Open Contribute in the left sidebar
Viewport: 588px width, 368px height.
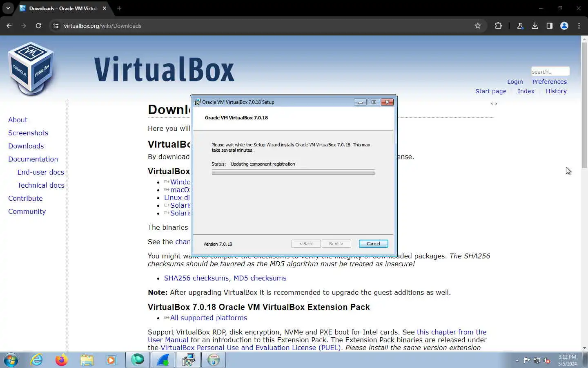[25, 198]
